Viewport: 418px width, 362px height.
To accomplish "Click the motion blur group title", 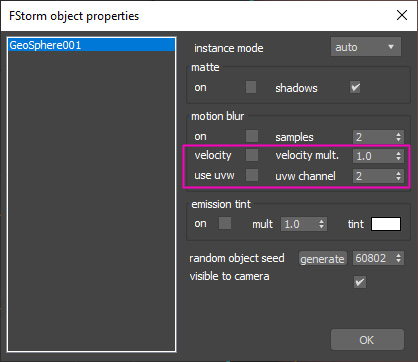I will (x=217, y=116).
